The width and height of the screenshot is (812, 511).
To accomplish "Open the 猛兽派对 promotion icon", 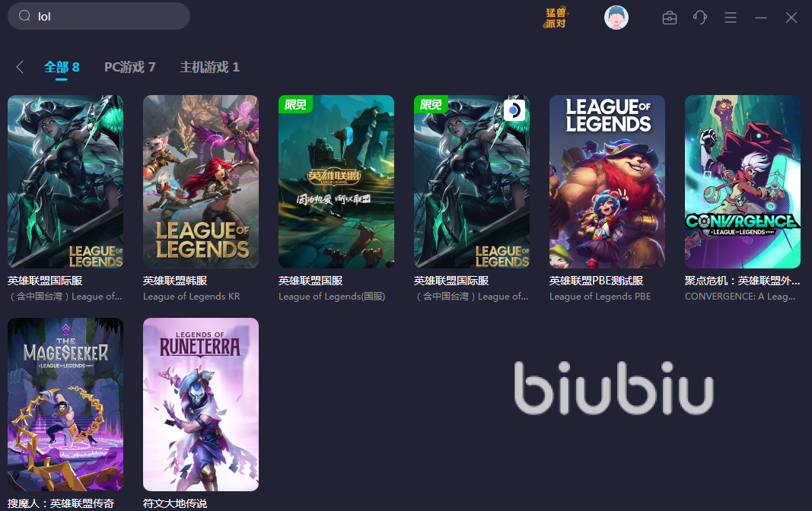I will [556, 17].
